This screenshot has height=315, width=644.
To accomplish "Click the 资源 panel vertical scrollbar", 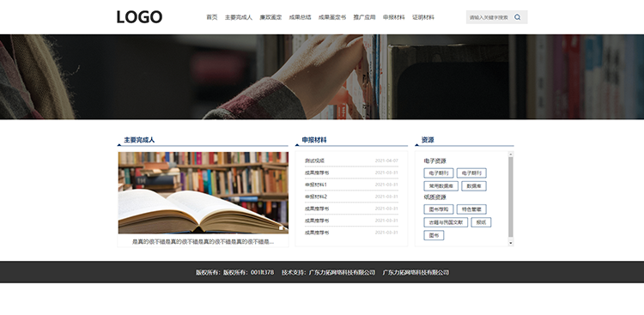I will 511,197.
